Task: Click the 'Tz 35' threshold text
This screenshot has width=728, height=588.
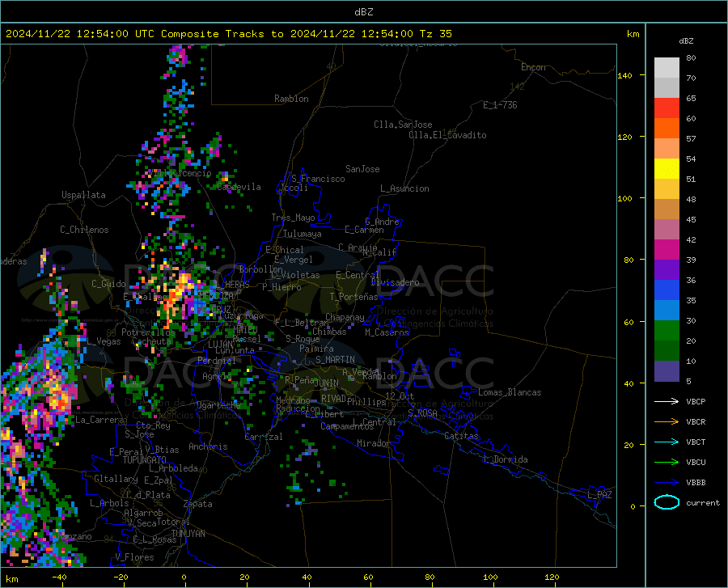Action: coord(435,34)
